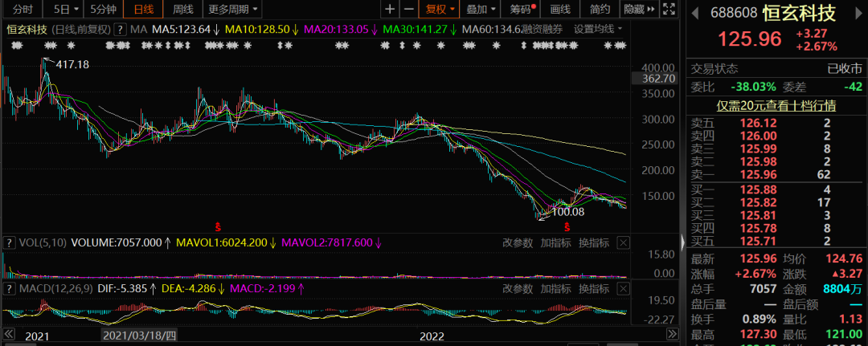
Task: Open 仅需20元查看十档行情 link
Action: coord(776,105)
